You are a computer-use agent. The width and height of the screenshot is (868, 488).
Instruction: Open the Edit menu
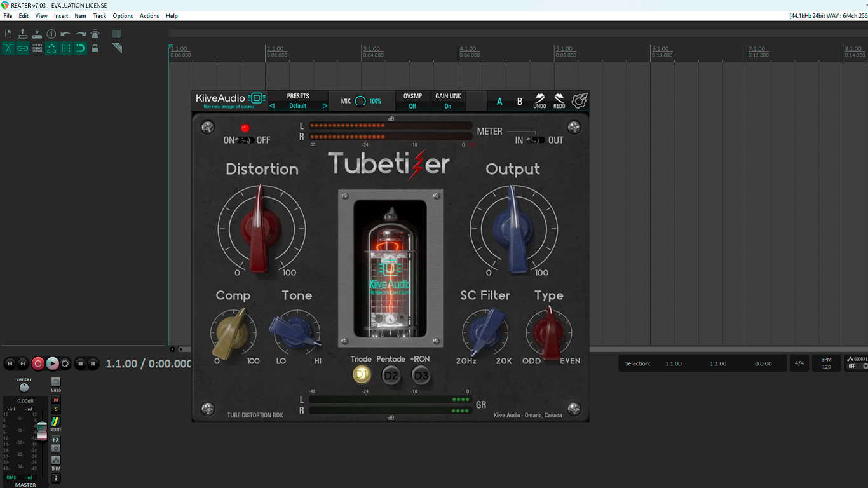pos(24,16)
